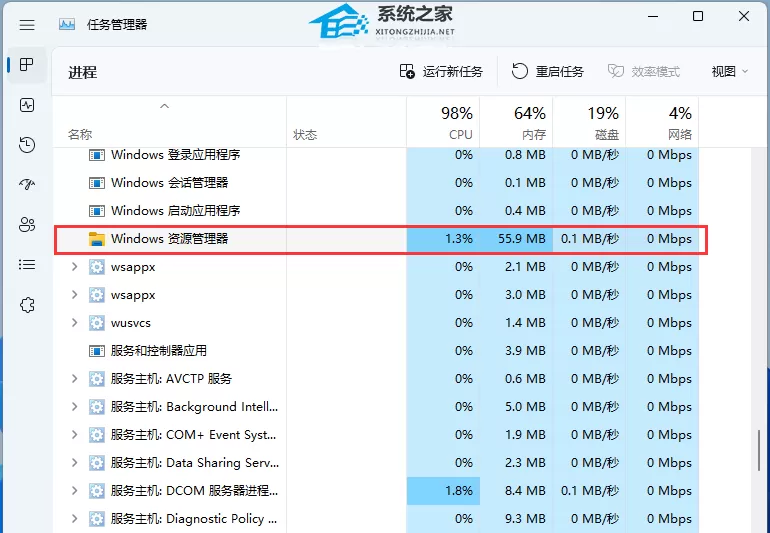Image resolution: width=770 pixels, height=533 pixels.
Task: Expand 服务主机: DCOM 服务器进程 entry
Action: [75, 491]
